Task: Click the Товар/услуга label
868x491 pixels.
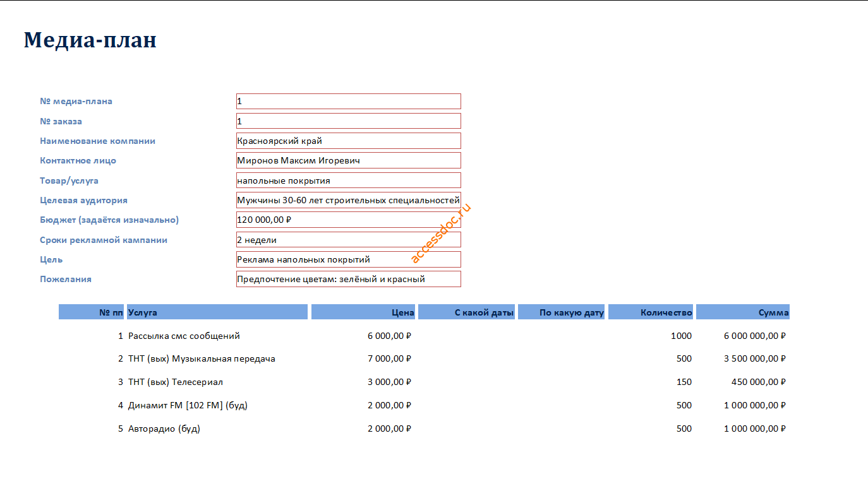Action: point(69,180)
